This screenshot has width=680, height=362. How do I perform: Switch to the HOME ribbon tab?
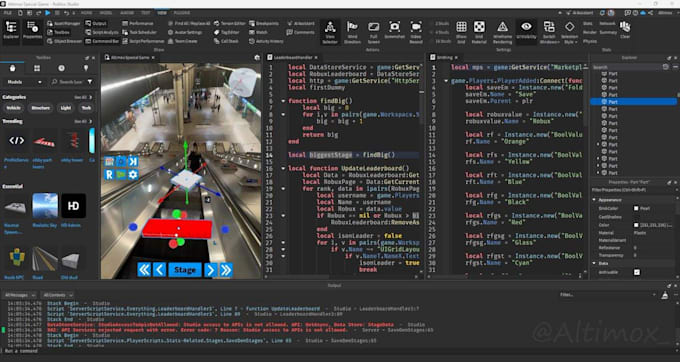86,13
